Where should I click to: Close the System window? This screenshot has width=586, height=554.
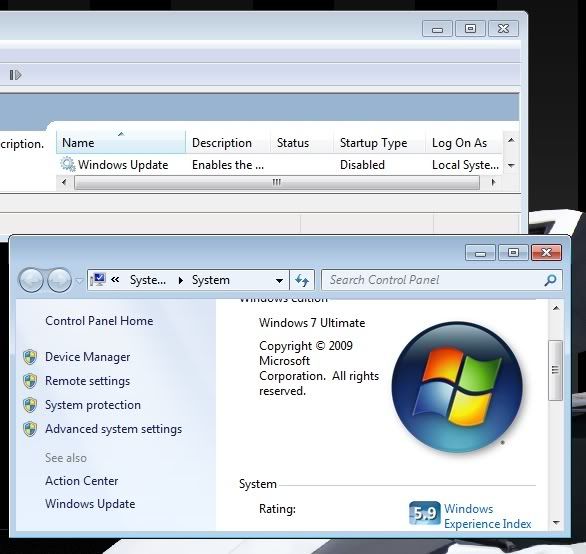tap(546, 253)
